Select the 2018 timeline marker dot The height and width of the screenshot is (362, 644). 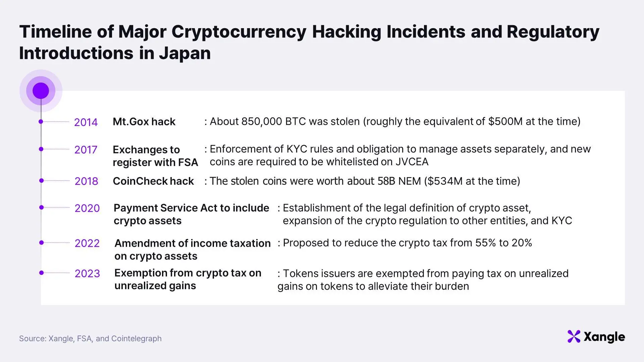tap(41, 181)
